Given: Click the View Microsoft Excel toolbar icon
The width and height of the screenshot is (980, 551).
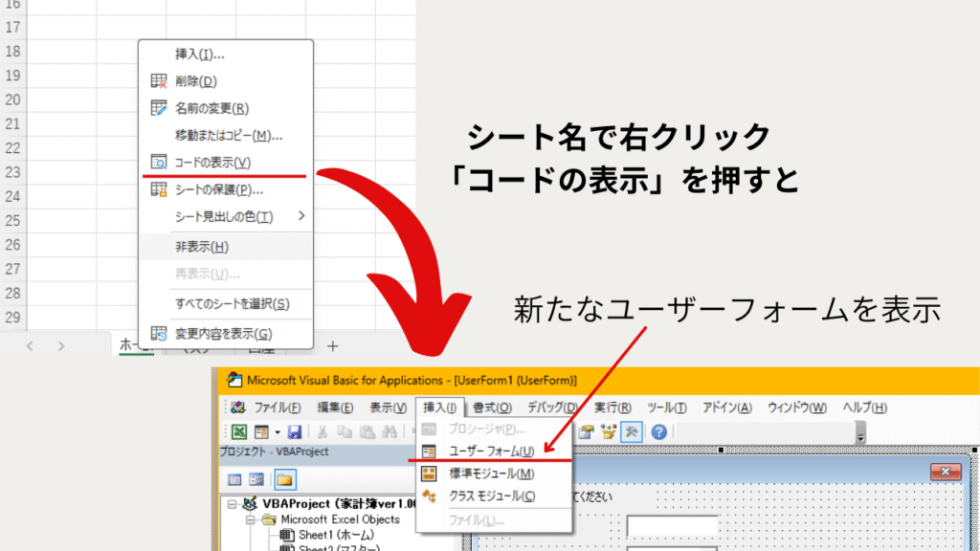Looking at the screenshot, I should pyautogui.click(x=238, y=431).
